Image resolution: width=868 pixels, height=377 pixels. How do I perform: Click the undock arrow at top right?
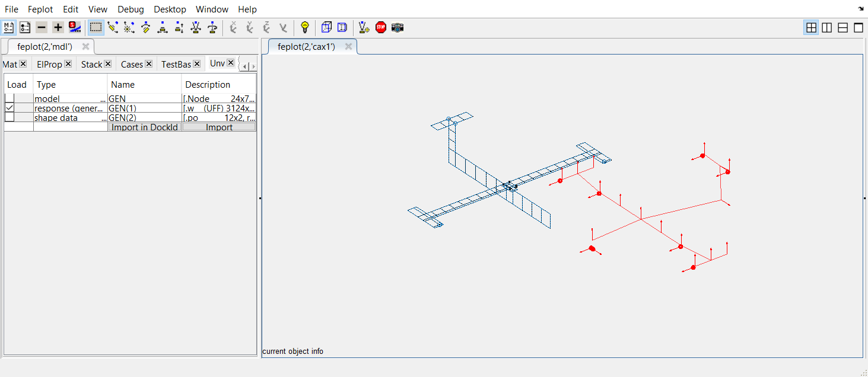click(x=861, y=9)
